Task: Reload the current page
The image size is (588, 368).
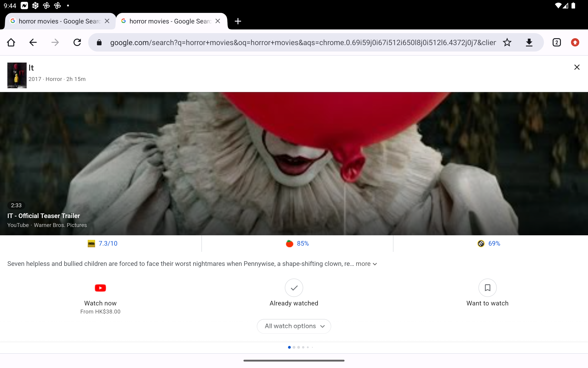Action: [x=77, y=42]
